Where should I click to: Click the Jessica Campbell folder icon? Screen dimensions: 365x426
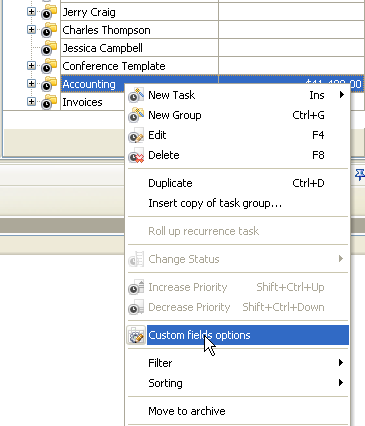tap(49, 48)
